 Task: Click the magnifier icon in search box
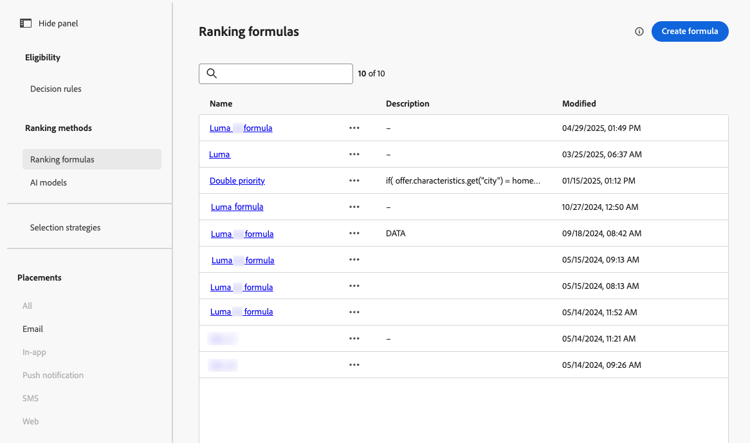[x=212, y=73]
